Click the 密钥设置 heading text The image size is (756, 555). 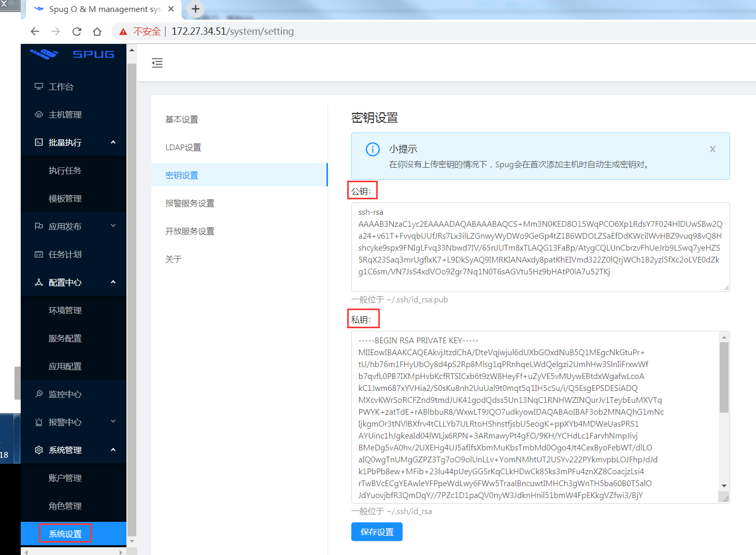pyautogui.click(x=375, y=118)
